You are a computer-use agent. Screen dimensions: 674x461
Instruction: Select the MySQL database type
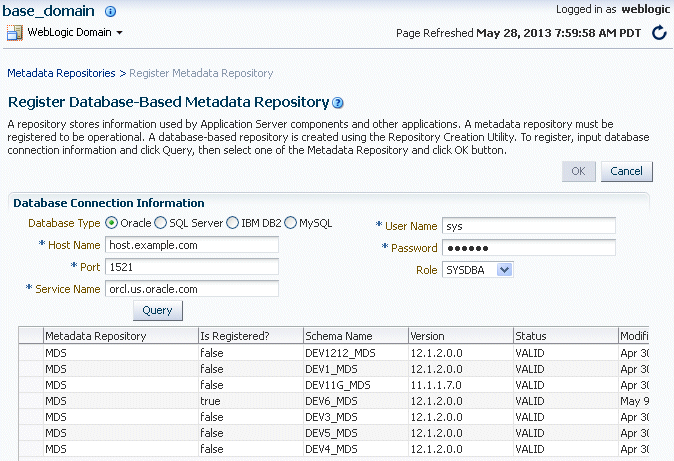[x=291, y=223]
